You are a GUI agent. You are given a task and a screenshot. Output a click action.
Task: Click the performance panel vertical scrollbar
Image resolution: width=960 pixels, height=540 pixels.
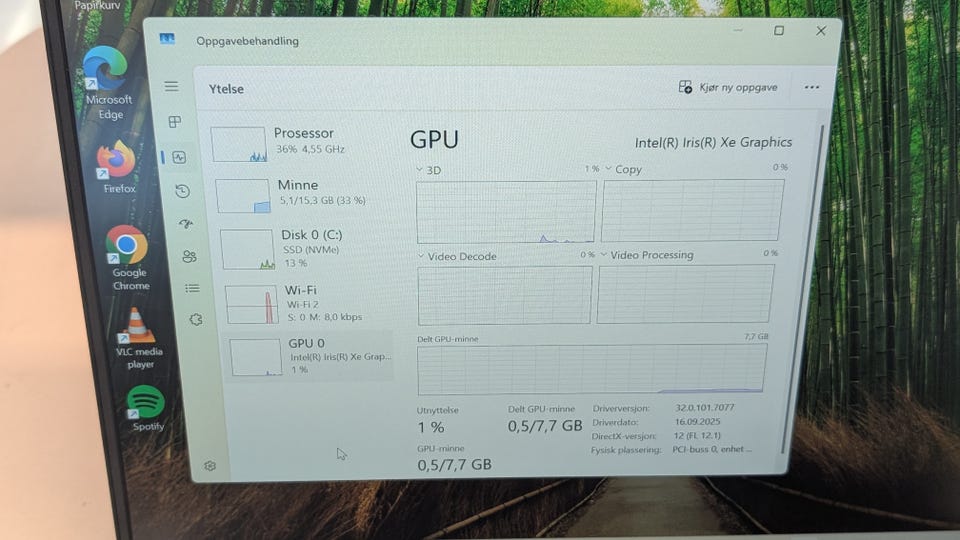803,288
